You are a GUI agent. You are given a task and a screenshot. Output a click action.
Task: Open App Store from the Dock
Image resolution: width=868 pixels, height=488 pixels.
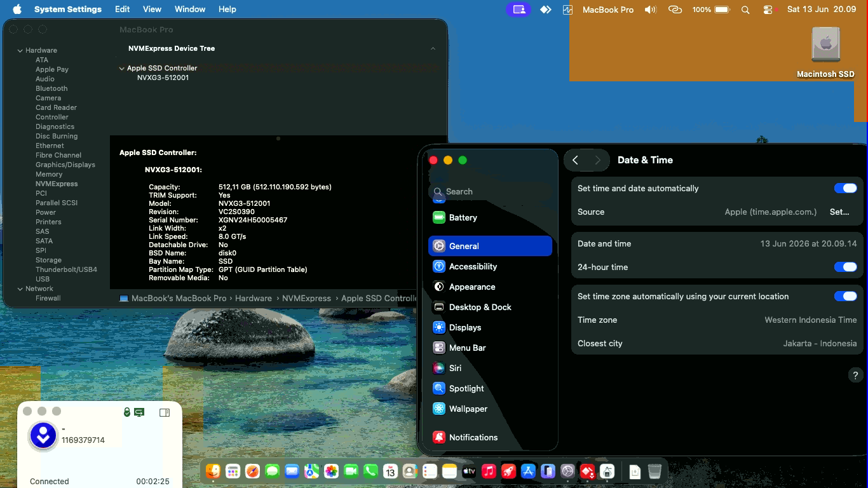point(528,471)
